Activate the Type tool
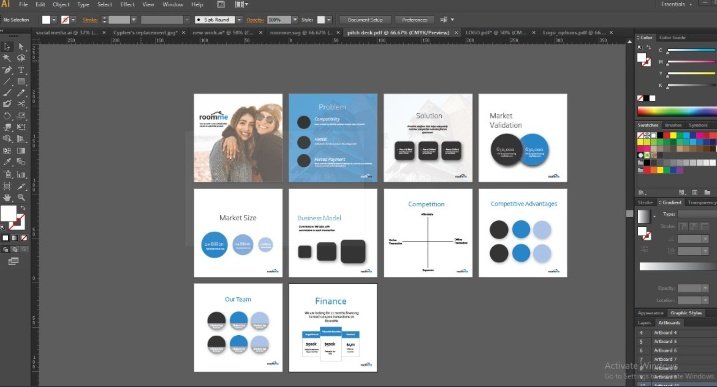The image size is (717, 387). pos(21,70)
